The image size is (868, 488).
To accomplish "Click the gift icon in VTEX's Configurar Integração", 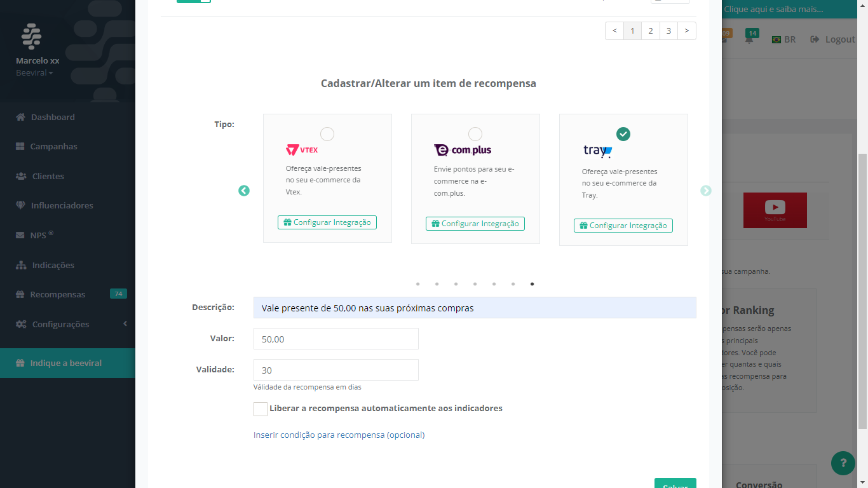I will tap(287, 222).
